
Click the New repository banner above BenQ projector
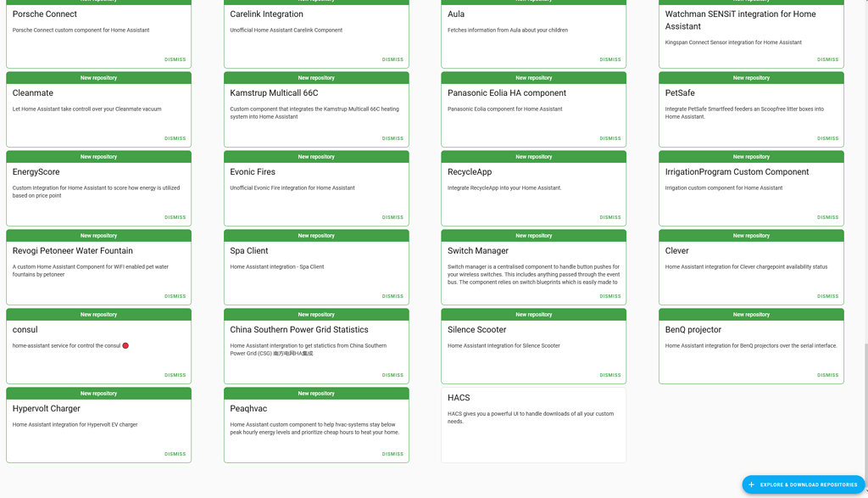751,315
